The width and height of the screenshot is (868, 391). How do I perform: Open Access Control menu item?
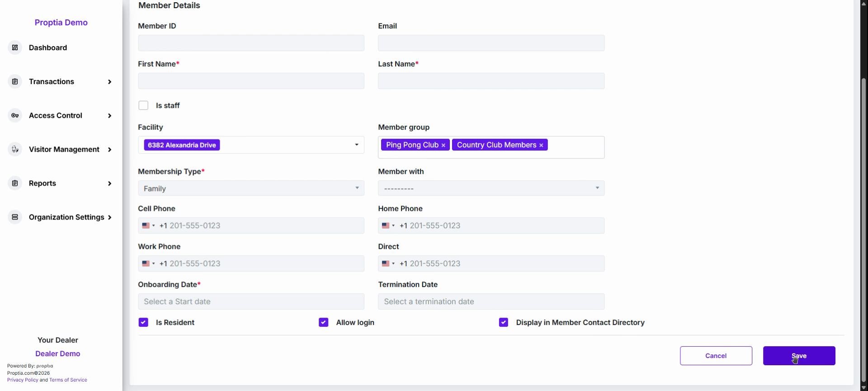pos(56,115)
